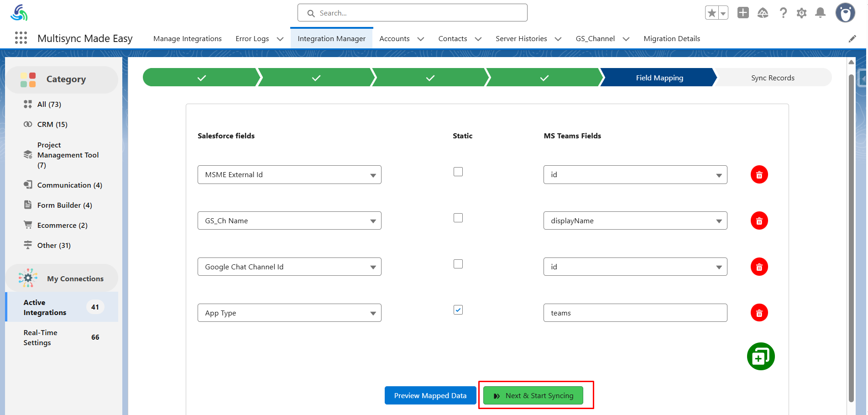Switch to Manage Integrations tab
868x415 pixels.
187,39
